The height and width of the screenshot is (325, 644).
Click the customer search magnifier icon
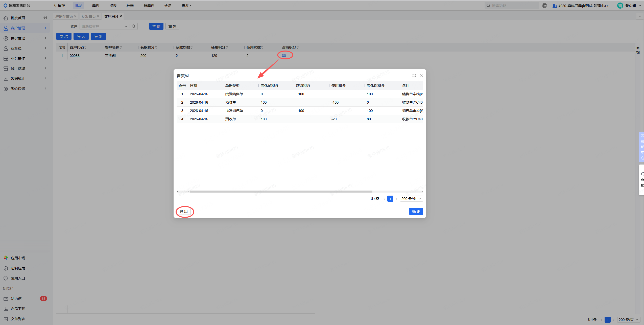point(134,26)
